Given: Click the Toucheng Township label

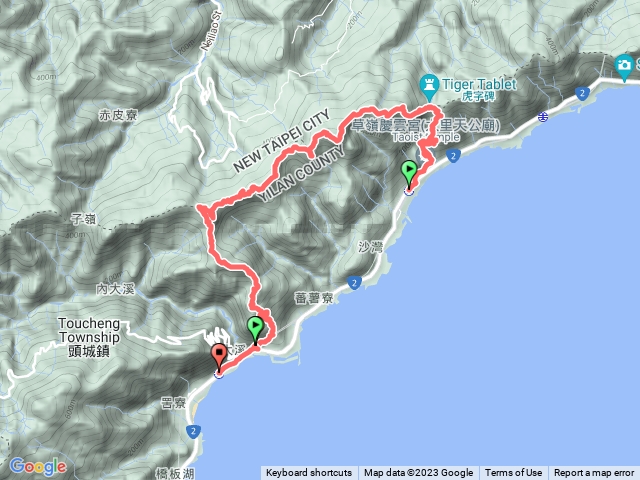Looking at the screenshot, I should pos(89,337).
